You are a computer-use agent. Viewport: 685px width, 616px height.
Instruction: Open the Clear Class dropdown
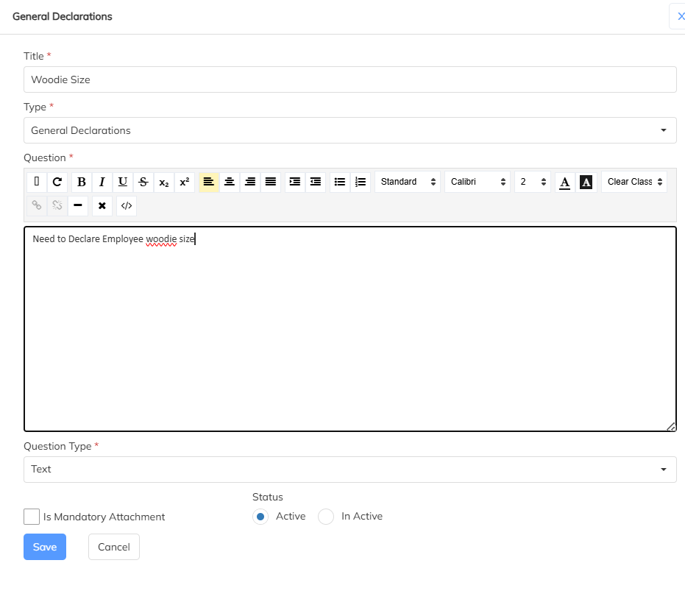click(x=634, y=182)
